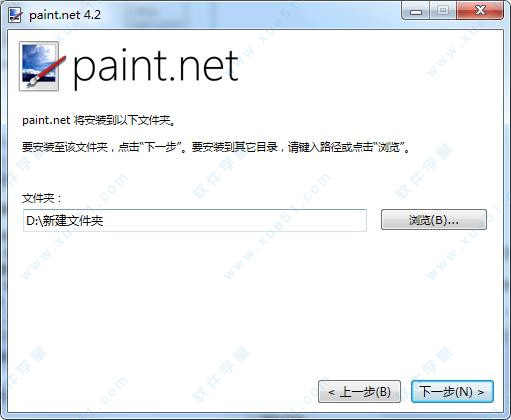This screenshot has width=511, height=420.
Task: Click the "D:\新建文件夹" text in the field
Action: [65, 221]
